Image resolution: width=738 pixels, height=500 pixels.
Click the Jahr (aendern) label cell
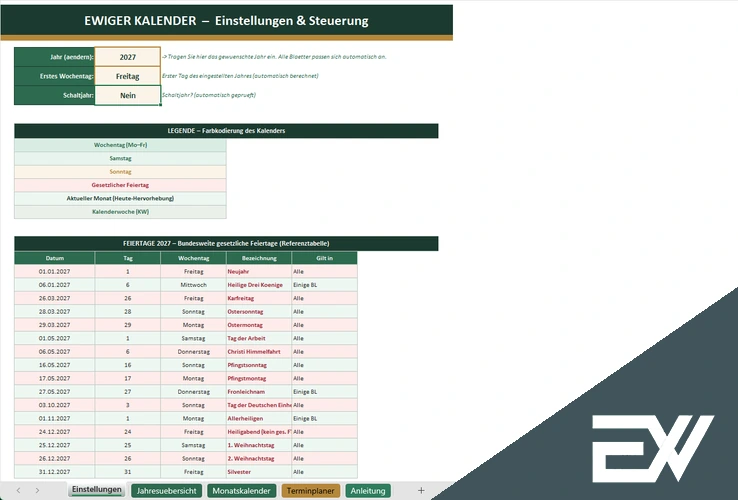point(55,57)
